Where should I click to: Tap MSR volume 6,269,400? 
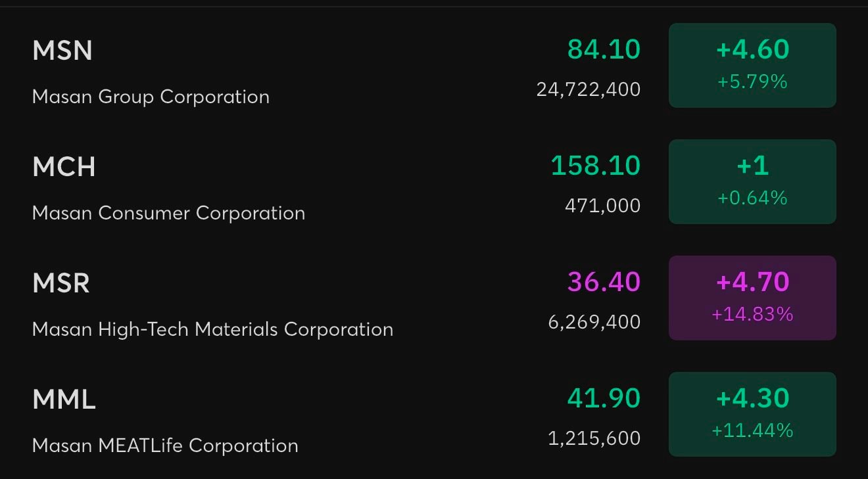click(x=594, y=321)
